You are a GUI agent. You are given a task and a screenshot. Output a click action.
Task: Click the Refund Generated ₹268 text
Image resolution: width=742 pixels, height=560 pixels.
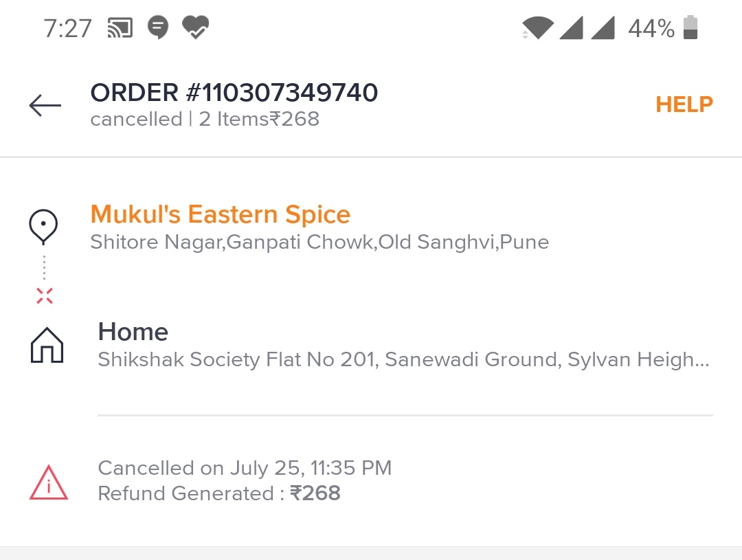tap(218, 493)
